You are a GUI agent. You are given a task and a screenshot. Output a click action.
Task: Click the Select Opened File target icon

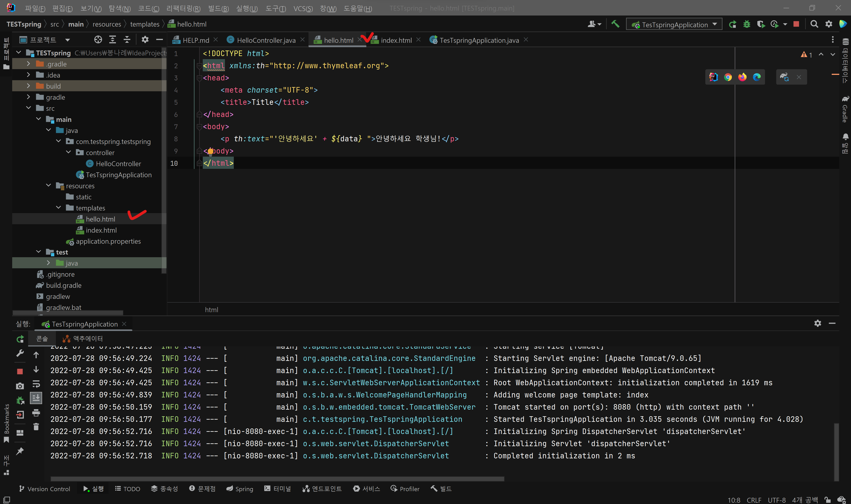[x=98, y=40]
